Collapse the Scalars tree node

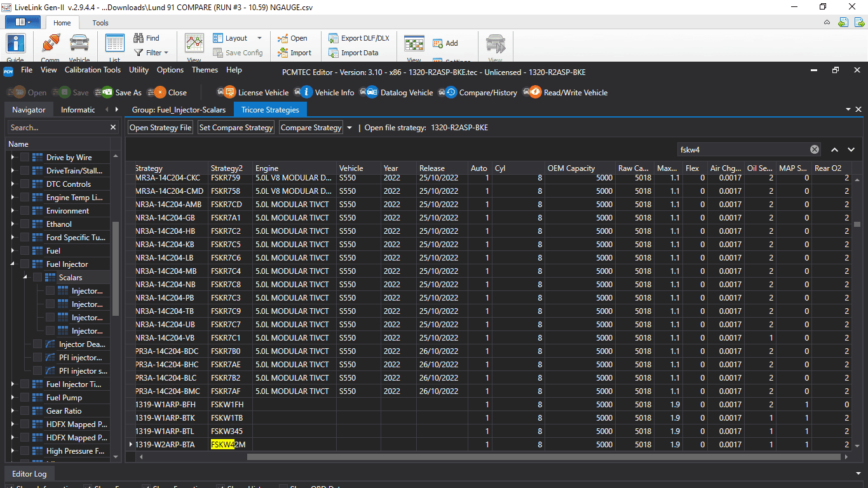point(25,278)
